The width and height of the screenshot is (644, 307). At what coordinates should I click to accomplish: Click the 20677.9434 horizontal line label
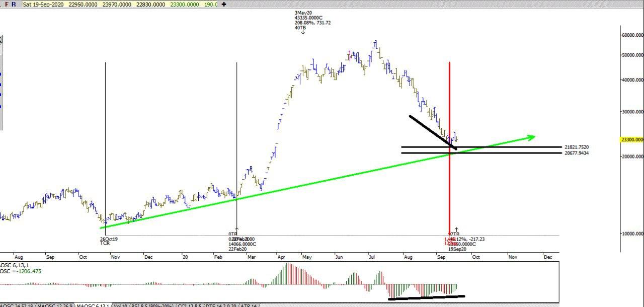pos(577,153)
